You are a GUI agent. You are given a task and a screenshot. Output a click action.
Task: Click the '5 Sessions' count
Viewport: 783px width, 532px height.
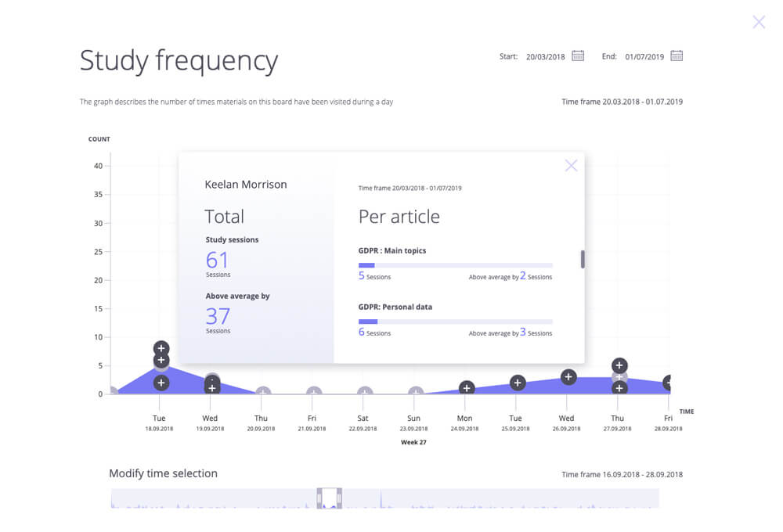(x=374, y=276)
